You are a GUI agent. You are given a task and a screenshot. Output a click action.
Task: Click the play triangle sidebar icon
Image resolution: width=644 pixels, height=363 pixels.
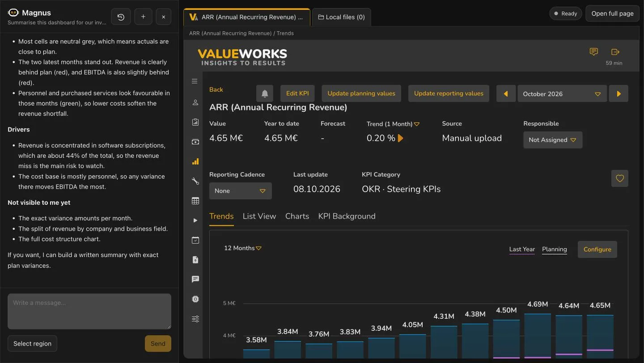195,220
